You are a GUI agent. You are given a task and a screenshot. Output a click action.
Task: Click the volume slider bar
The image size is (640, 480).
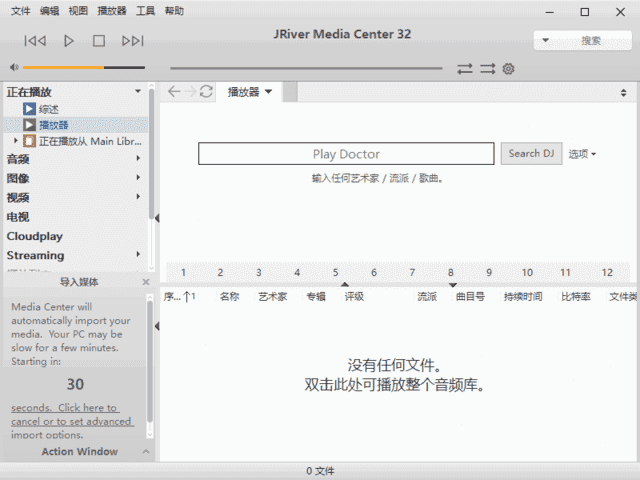coord(80,68)
